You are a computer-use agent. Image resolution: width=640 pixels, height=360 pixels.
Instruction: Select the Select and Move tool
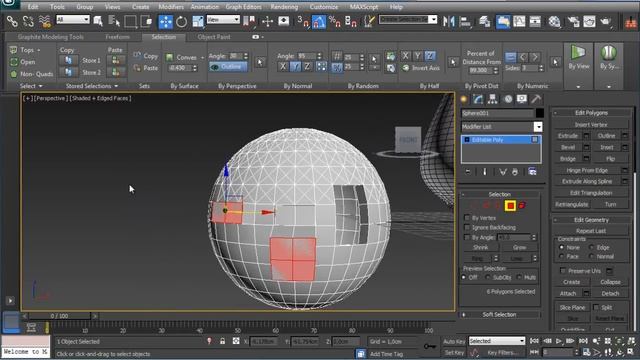[166, 21]
